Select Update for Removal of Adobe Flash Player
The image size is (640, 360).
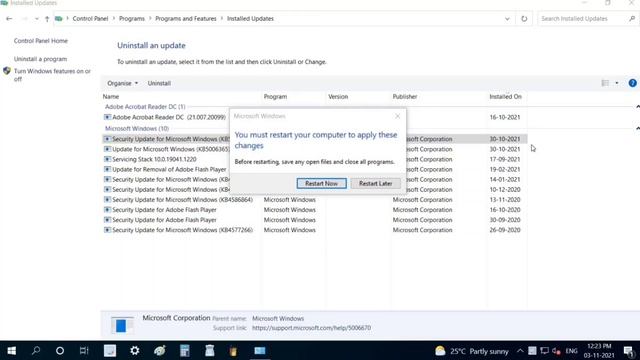tap(169, 169)
